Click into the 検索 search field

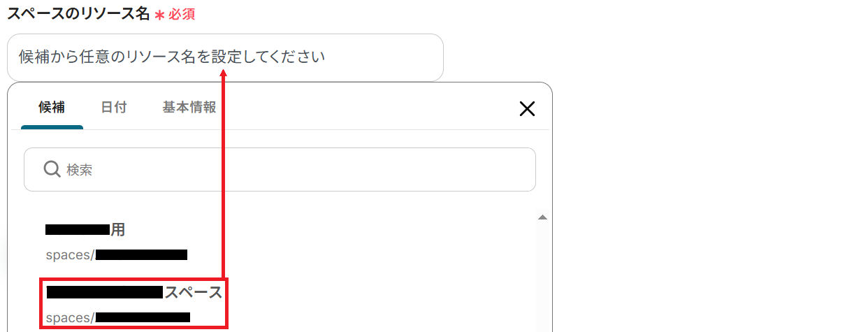tap(280, 169)
